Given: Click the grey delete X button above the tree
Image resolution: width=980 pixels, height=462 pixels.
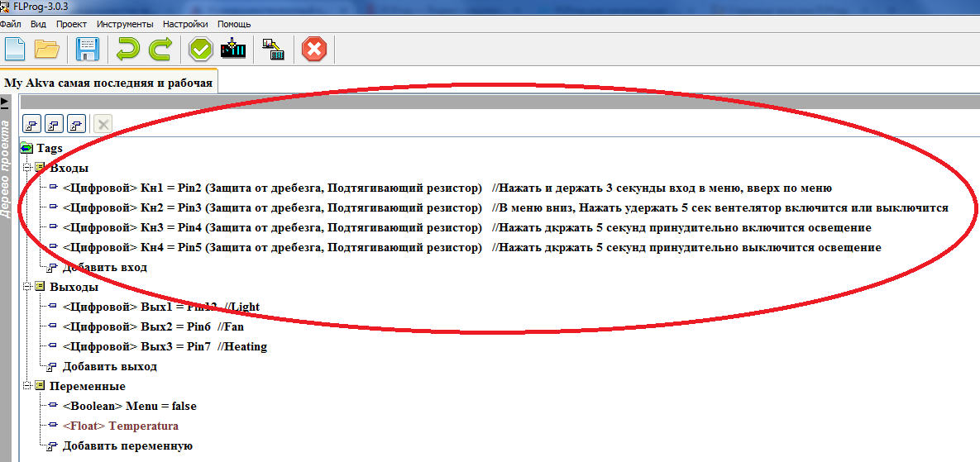Looking at the screenshot, I should [103, 124].
